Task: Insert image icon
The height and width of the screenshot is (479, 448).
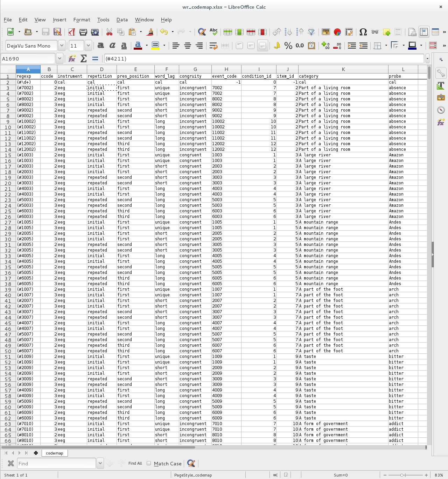Action: pyautogui.click(x=326, y=32)
